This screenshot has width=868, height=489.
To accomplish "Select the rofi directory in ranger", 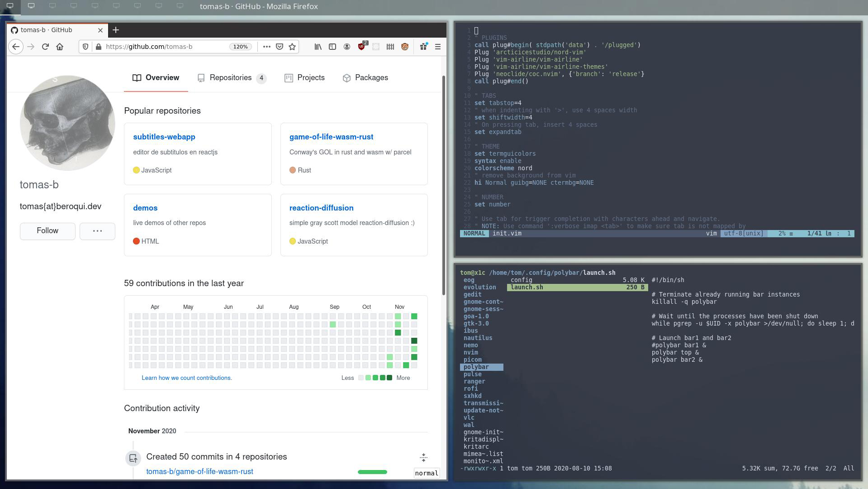I will coord(471,389).
